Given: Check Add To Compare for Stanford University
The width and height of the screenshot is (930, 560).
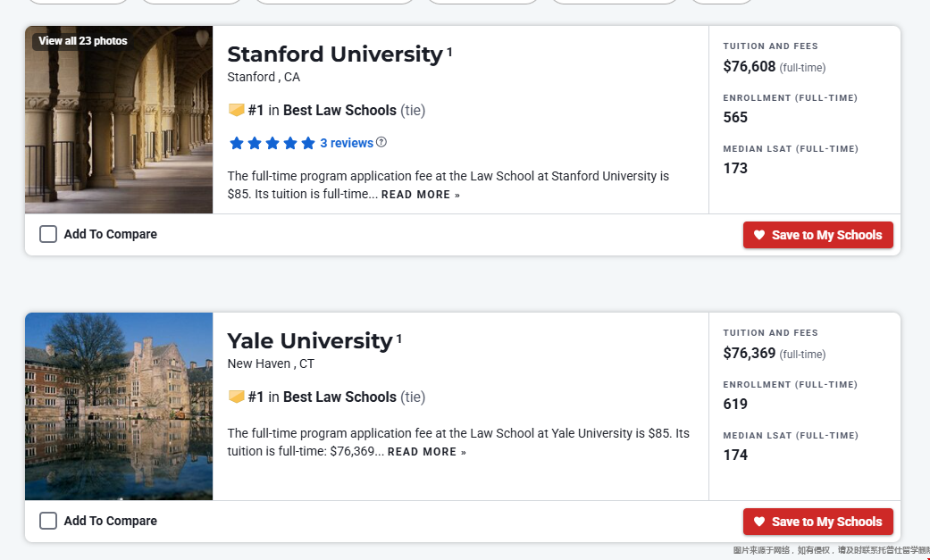Looking at the screenshot, I should tap(48, 234).
